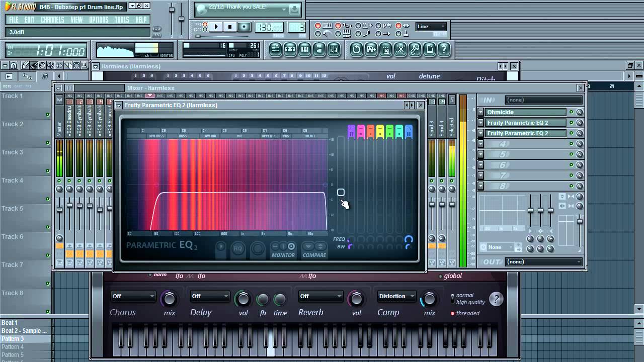Toggle the playlist magnet snap icon
This screenshot has width=644, height=362.
14,65
